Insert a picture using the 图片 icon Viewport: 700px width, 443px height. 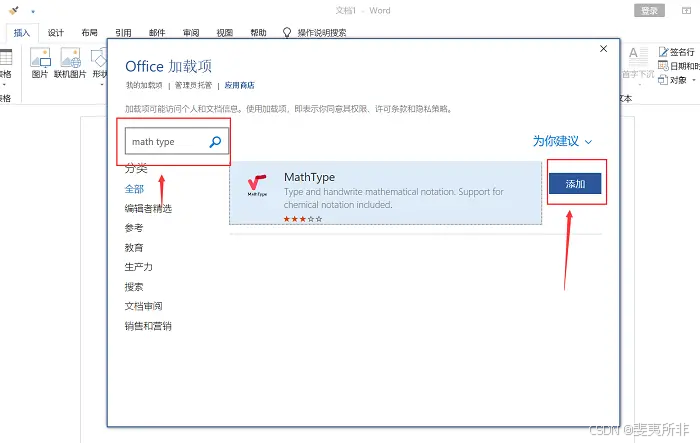(40, 58)
